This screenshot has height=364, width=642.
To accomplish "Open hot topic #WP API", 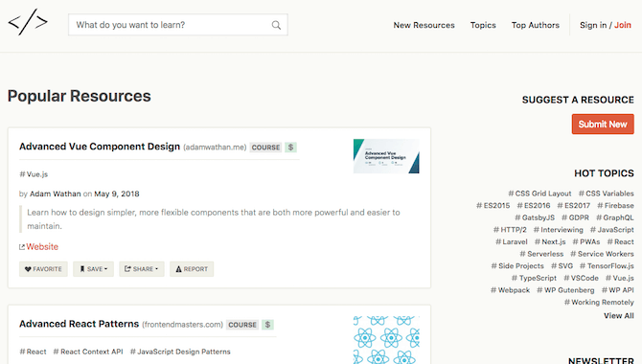I will [617, 290].
